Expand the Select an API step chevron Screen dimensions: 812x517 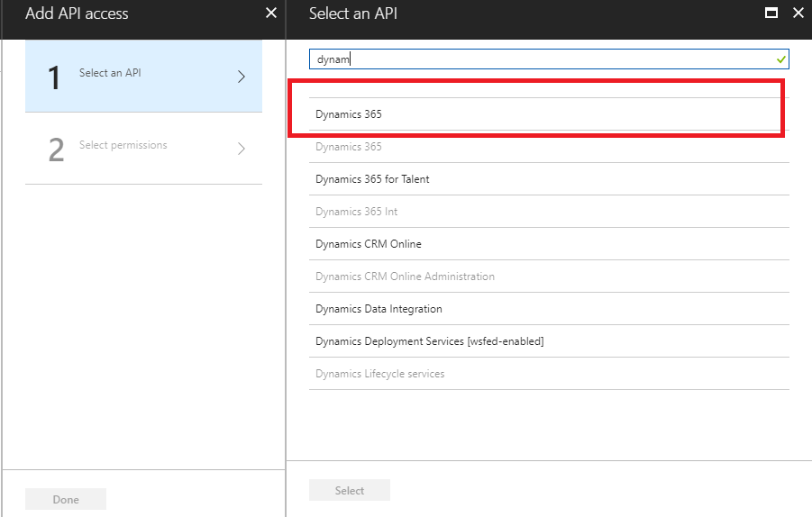[x=241, y=77]
